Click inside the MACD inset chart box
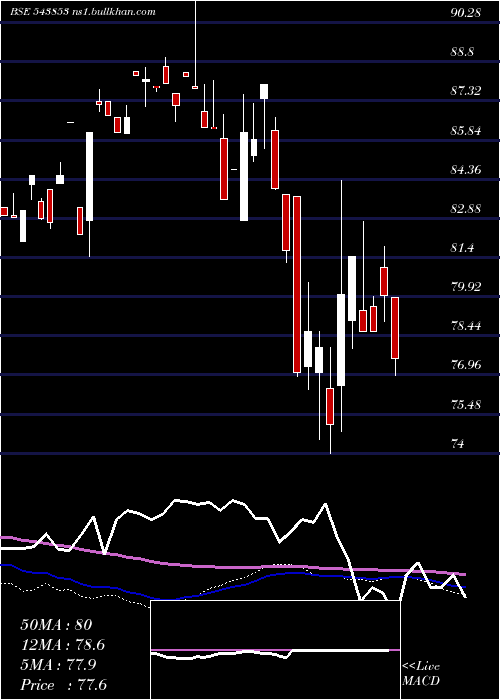Image resolution: width=500 pixels, height=700 pixels. coord(275,650)
